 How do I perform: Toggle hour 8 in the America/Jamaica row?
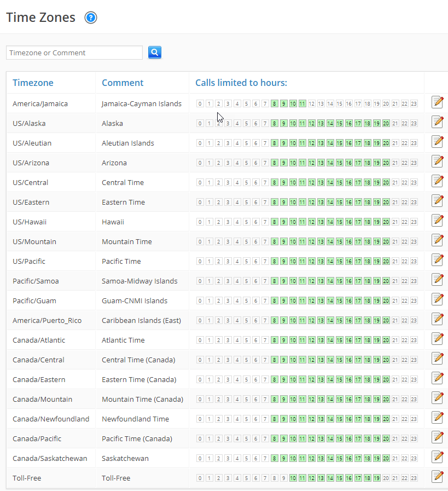pyautogui.click(x=275, y=103)
